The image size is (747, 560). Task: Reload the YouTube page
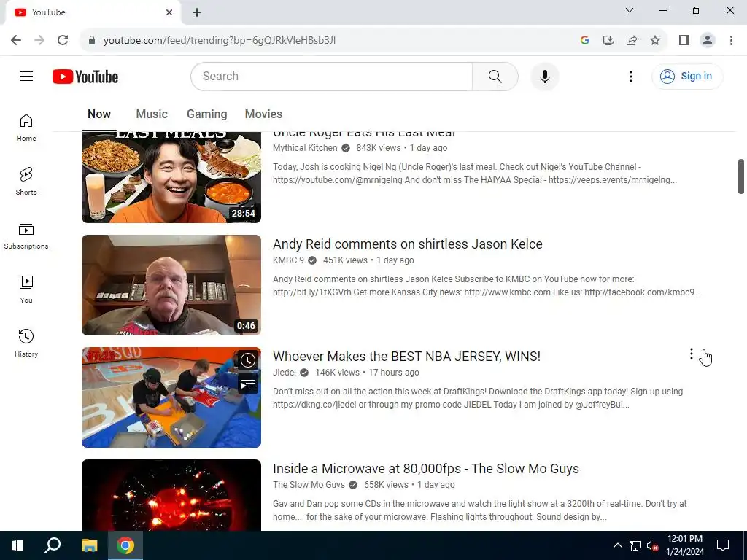point(63,41)
